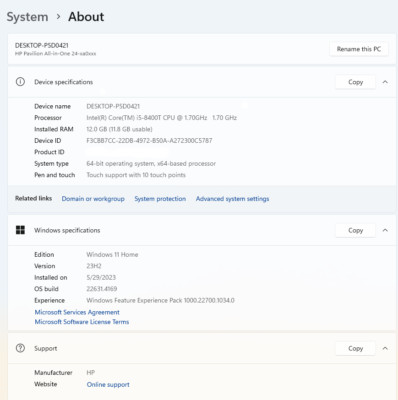Click the Windows logo icon beside Windows specifications
The image size is (398, 400).
(20, 230)
